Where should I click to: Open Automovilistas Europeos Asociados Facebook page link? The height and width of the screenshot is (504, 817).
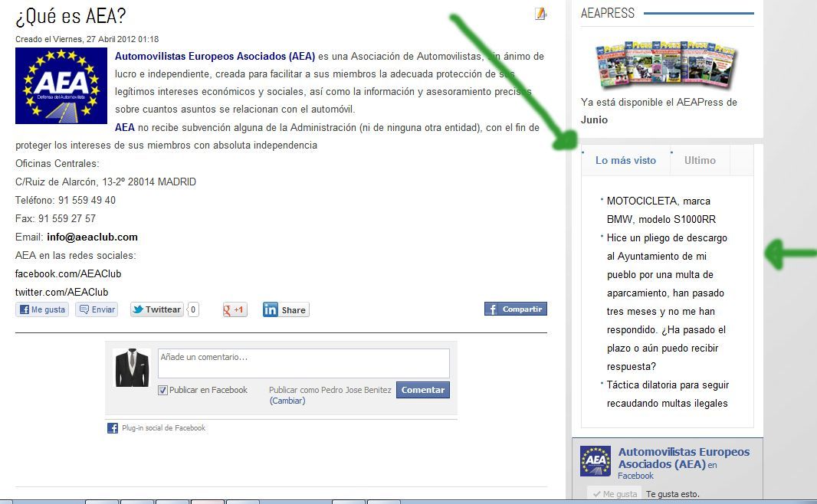coord(684,458)
